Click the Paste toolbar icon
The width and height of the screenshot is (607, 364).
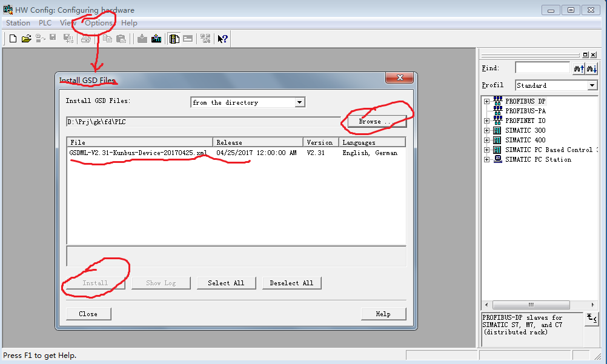tap(121, 38)
